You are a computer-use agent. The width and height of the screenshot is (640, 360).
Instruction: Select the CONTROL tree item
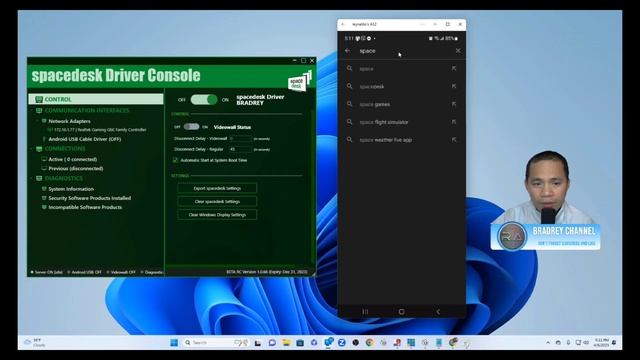coord(96,99)
